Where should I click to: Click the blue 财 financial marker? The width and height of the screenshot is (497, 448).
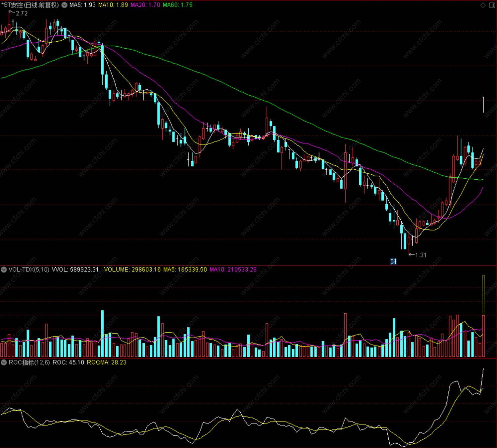(x=393, y=262)
